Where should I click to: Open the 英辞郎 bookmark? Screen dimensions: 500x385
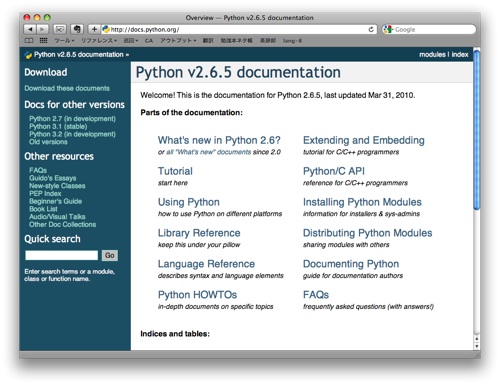tap(268, 41)
